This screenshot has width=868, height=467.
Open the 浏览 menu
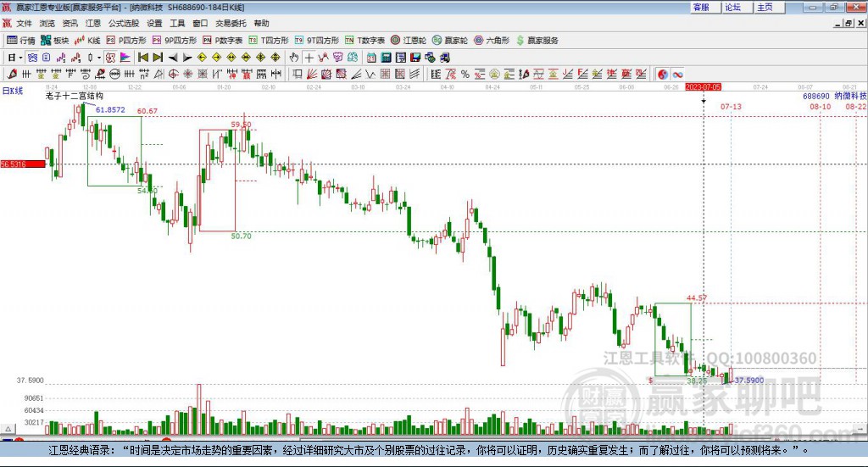(47, 23)
